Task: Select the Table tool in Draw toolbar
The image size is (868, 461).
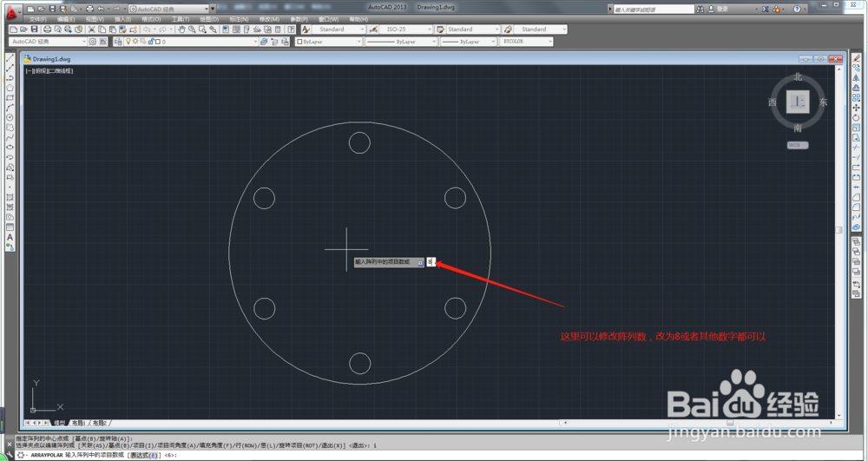Action: click(10, 227)
